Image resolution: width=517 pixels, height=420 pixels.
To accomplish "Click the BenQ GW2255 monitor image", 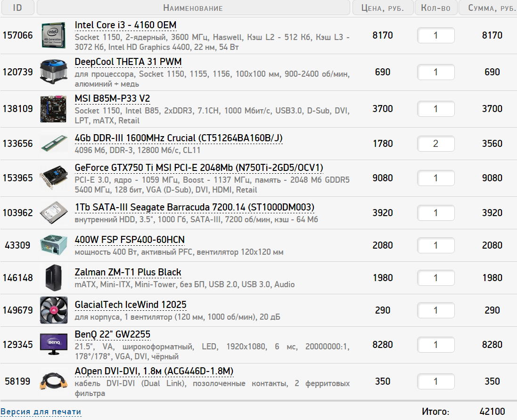I will pos(53,345).
